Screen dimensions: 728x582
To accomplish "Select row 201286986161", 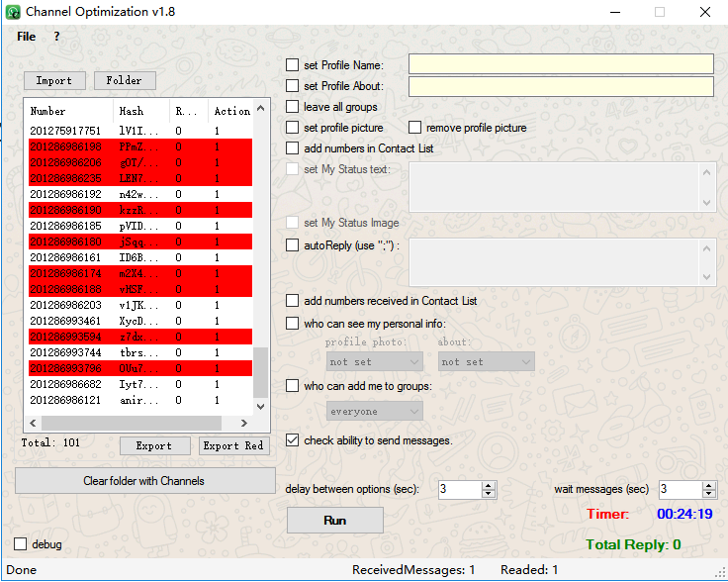I will (x=140, y=257).
